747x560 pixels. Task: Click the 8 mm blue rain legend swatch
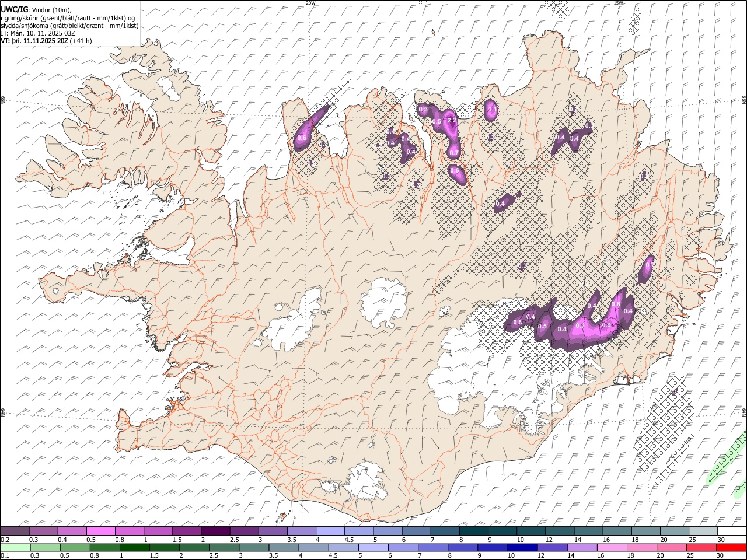(x=463, y=547)
